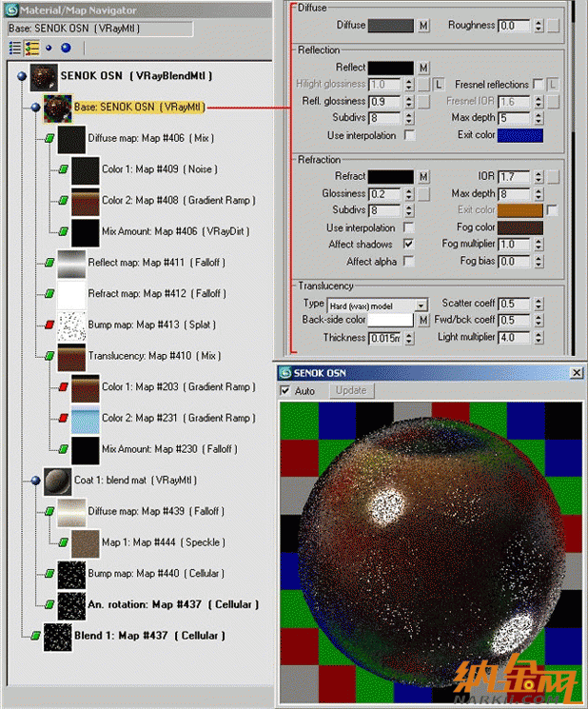
Task: Click green map icon of Diffuse map #406
Action: [49, 138]
